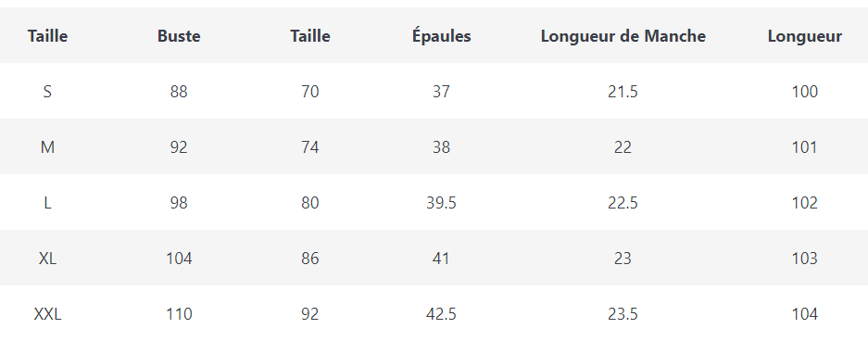This screenshot has height=354, width=868.
Task: Click length value 101 in M row
Action: (x=804, y=147)
